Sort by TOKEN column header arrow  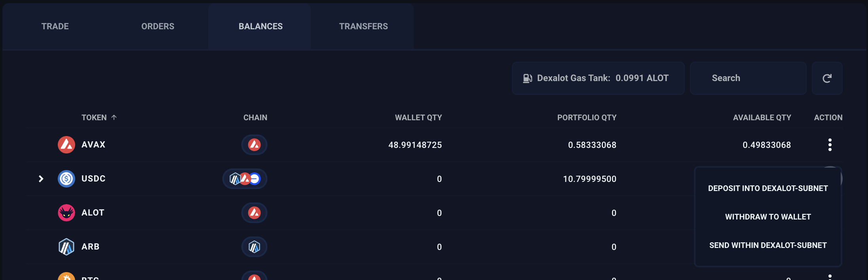114,117
